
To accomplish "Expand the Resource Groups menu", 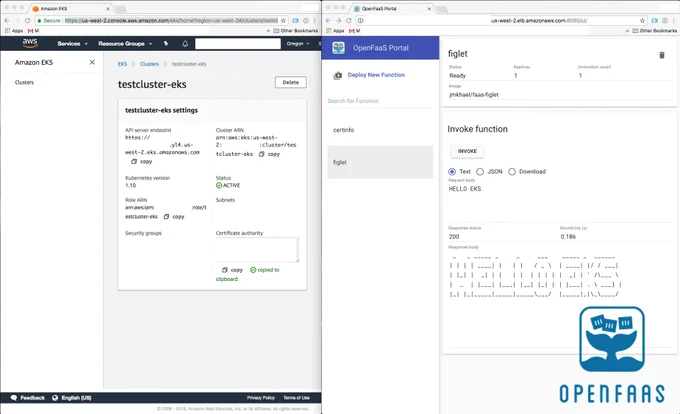I will 125,44.
